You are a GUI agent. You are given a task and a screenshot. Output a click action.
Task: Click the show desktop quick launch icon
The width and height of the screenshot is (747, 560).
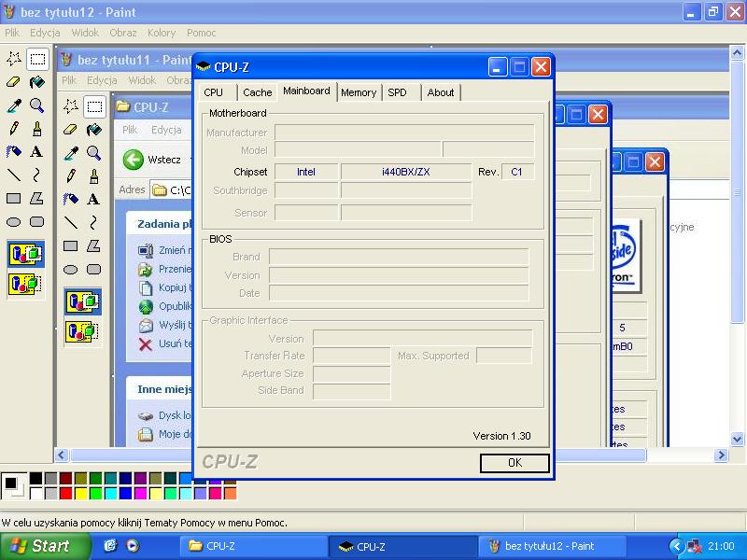pos(110,546)
